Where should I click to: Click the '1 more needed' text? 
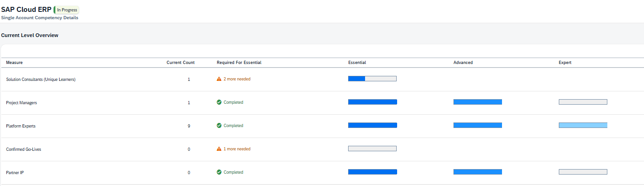click(237, 149)
